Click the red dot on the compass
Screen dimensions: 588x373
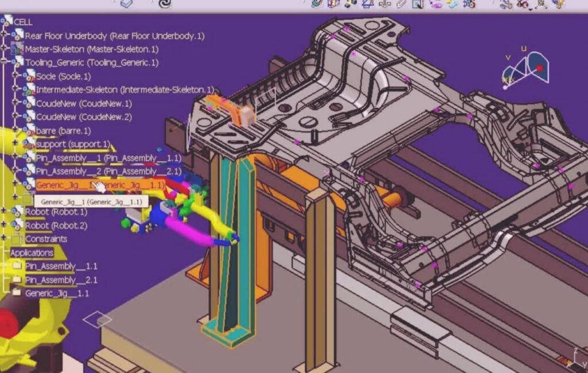(x=539, y=68)
